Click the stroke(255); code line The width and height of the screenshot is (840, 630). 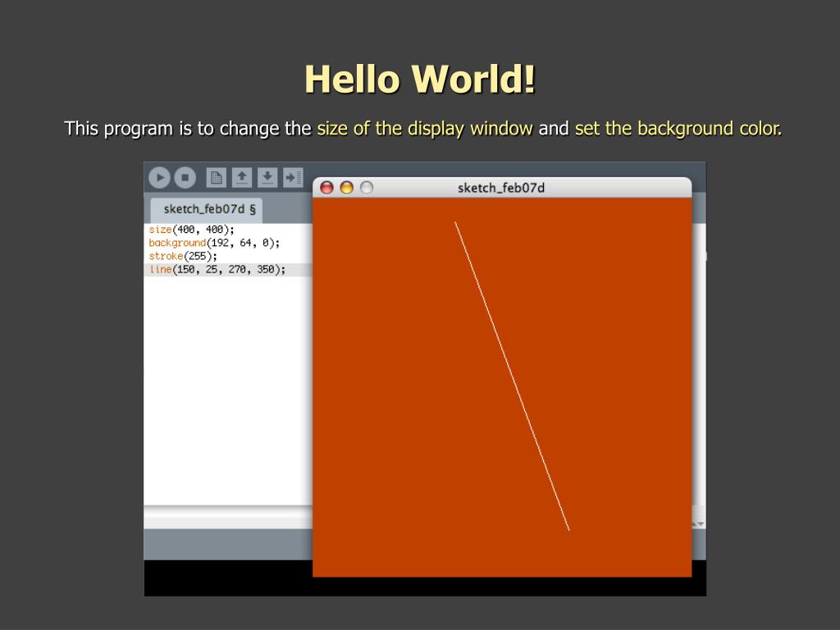(183, 256)
